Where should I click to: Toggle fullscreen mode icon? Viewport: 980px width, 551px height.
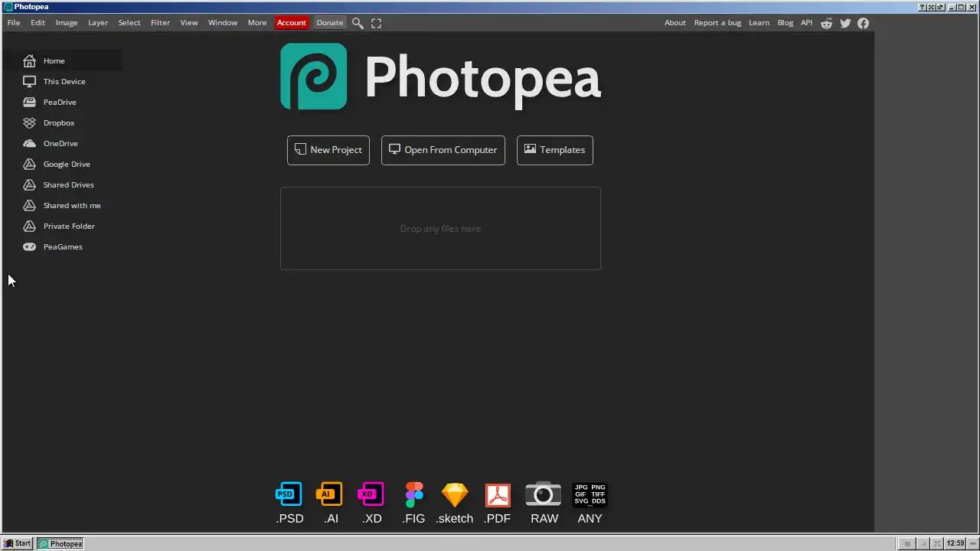click(376, 23)
